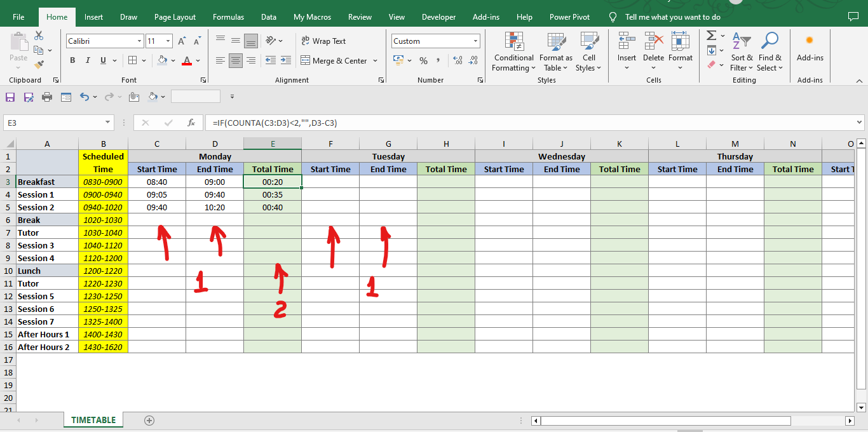Toggle Italic formatting
The width and height of the screenshot is (868, 432).
(x=88, y=60)
